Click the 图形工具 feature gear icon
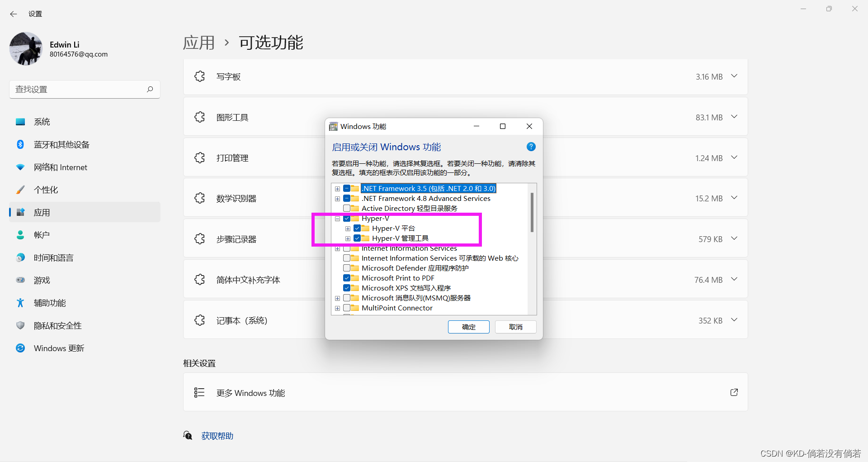Image resolution: width=868 pixels, height=462 pixels. click(x=200, y=117)
